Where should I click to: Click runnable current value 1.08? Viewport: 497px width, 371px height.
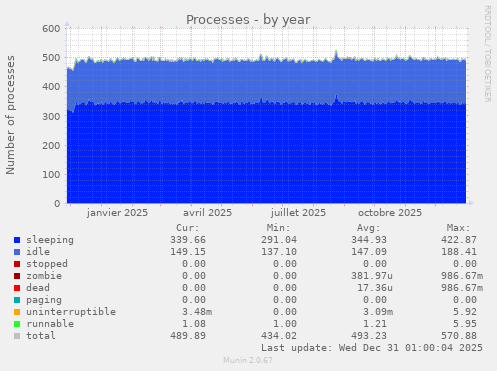click(194, 324)
